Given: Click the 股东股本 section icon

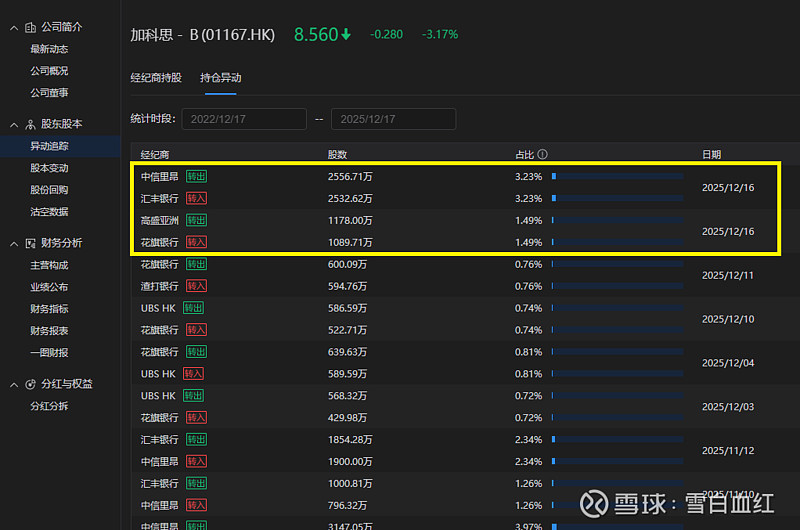Looking at the screenshot, I should 30,124.
